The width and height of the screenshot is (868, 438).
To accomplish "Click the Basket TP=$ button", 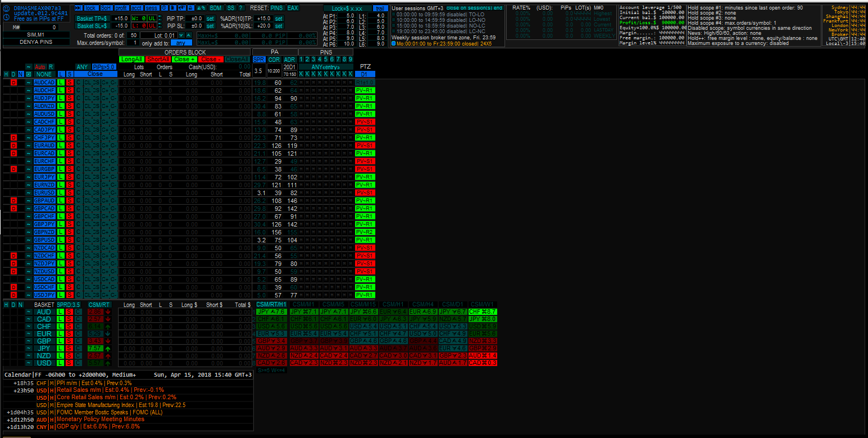I will tap(92, 19).
